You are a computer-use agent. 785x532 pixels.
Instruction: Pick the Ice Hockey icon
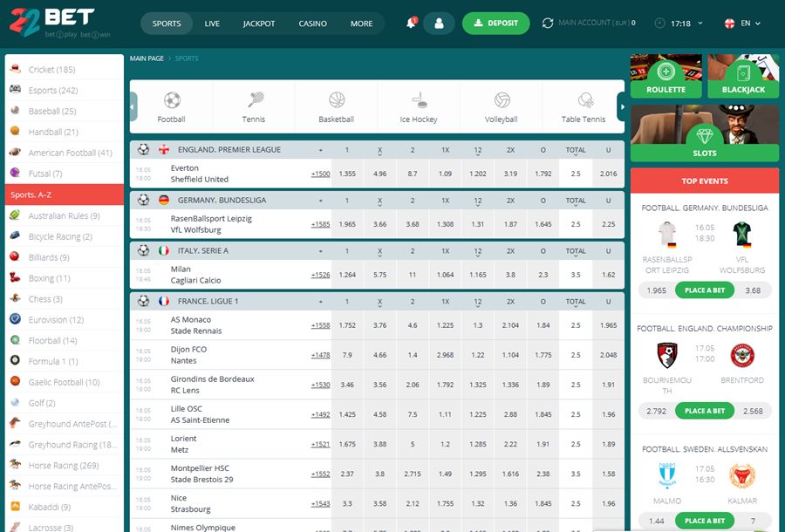click(419, 100)
